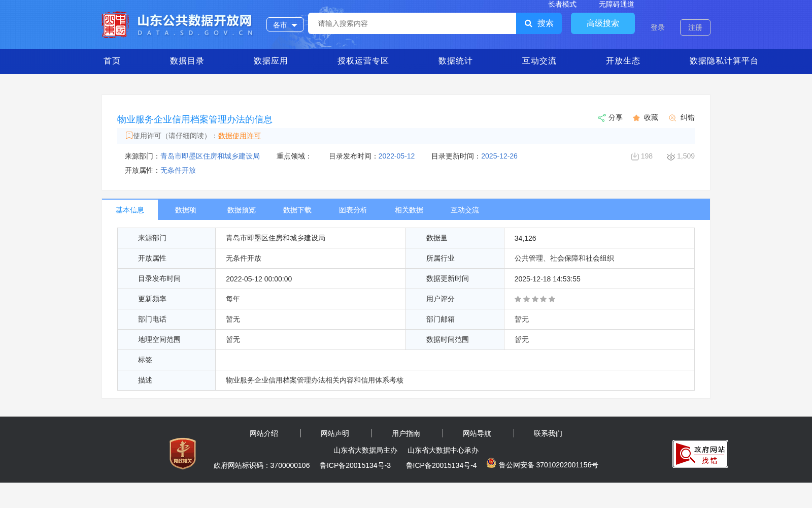Open 数据隐私计算平台 in the navigation

pyautogui.click(x=724, y=61)
